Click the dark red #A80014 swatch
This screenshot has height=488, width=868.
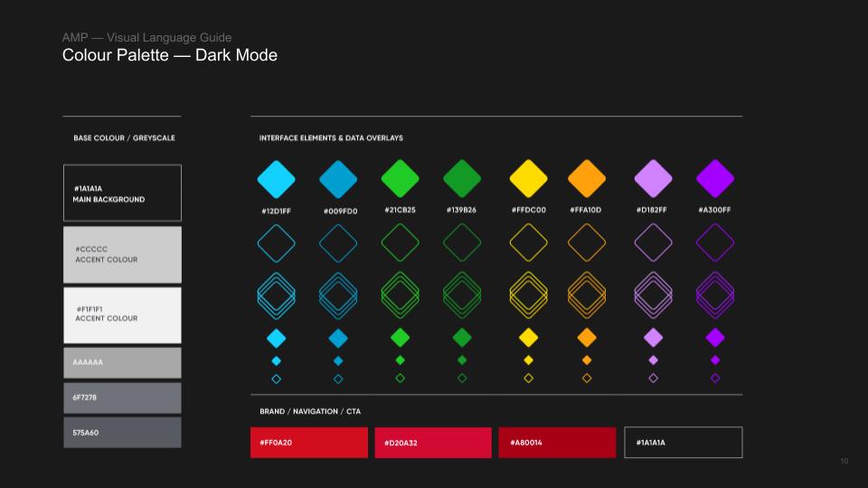[x=557, y=443]
